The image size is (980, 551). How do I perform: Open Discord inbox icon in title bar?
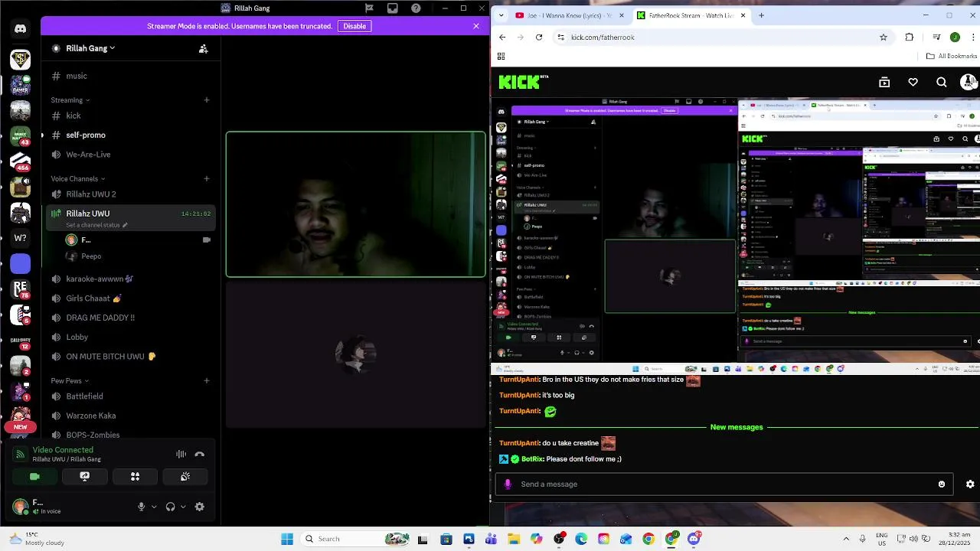(x=392, y=8)
